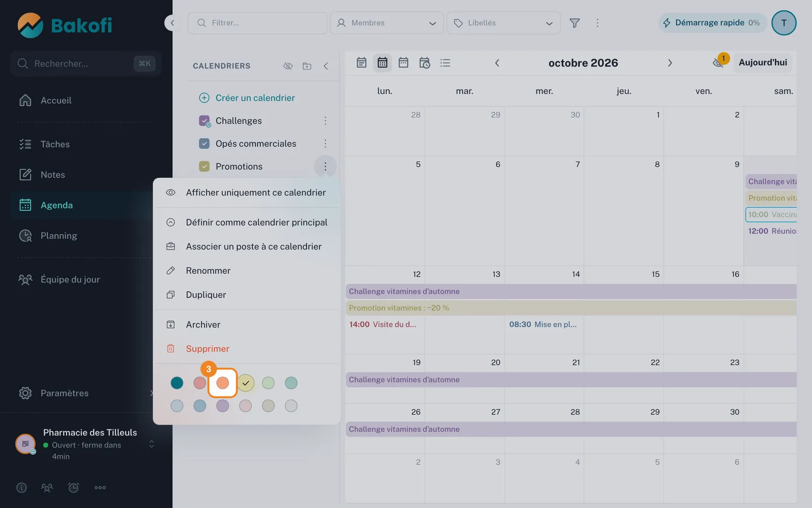Advance to next month arrow

[x=670, y=63]
